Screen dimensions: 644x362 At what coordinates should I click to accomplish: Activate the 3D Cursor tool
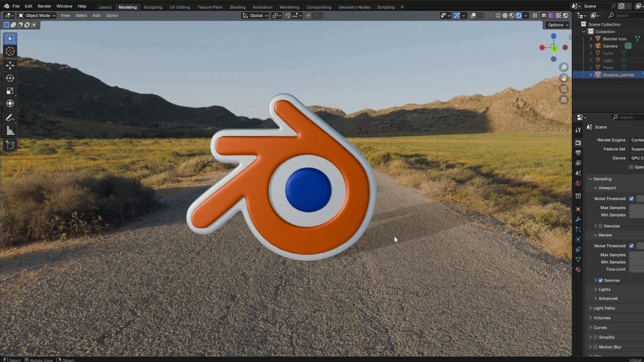10,51
